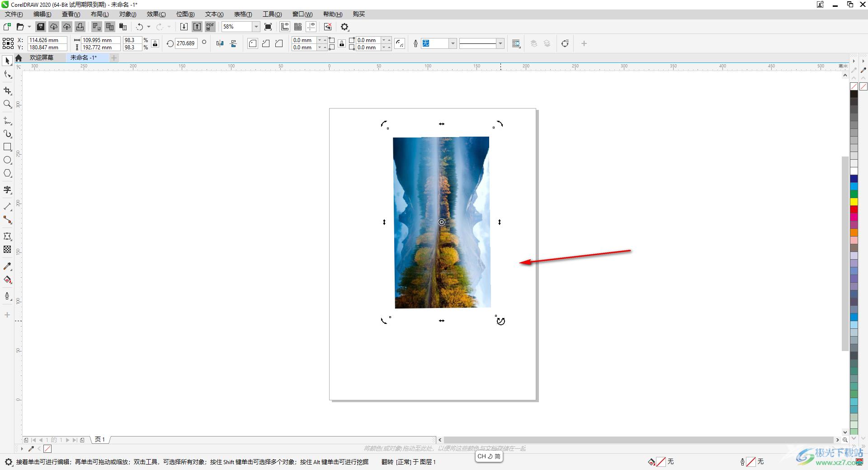Choose the Text tool (字)
Image resolution: width=868 pixels, height=470 pixels.
(7, 190)
